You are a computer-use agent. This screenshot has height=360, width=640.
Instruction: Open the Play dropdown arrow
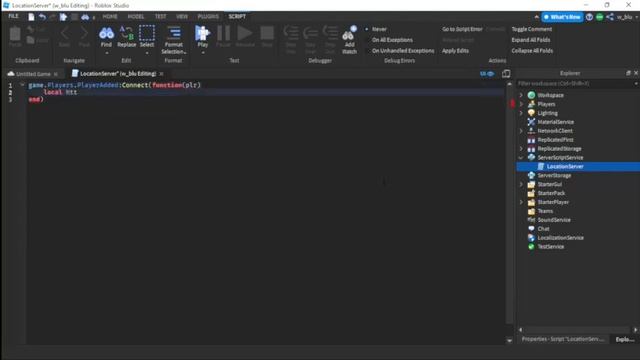coord(202,53)
